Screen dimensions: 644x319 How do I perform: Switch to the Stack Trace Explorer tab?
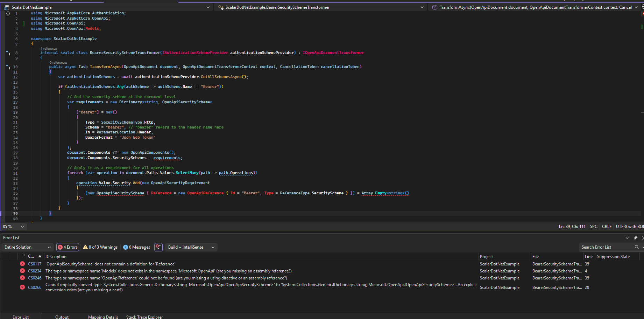144,317
